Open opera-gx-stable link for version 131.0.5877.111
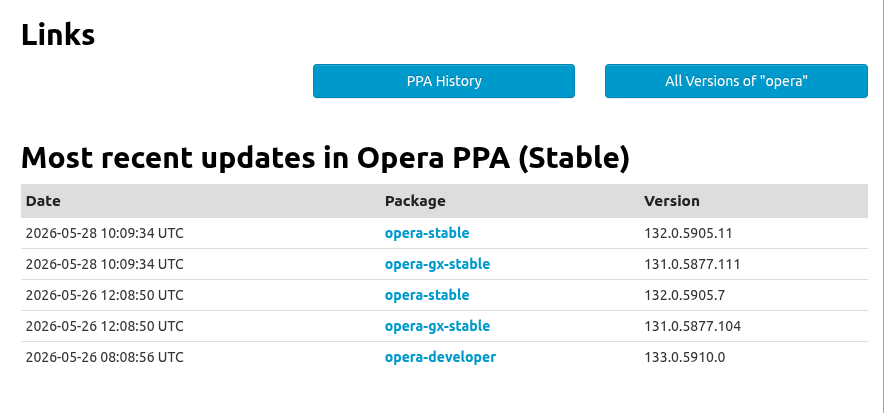The width and height of the screenshot is (884, 413). pos(437,264)
